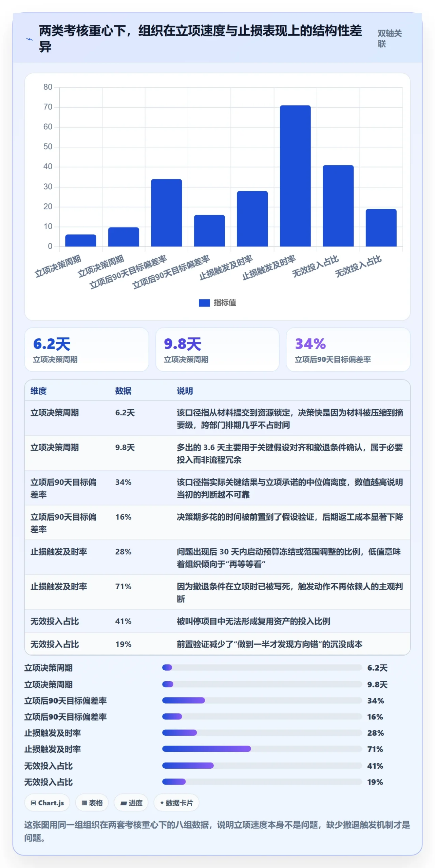The width and height of the screenshot is (435, 868).
Task: Select the 表格 tag
Action: pos(92,803)
